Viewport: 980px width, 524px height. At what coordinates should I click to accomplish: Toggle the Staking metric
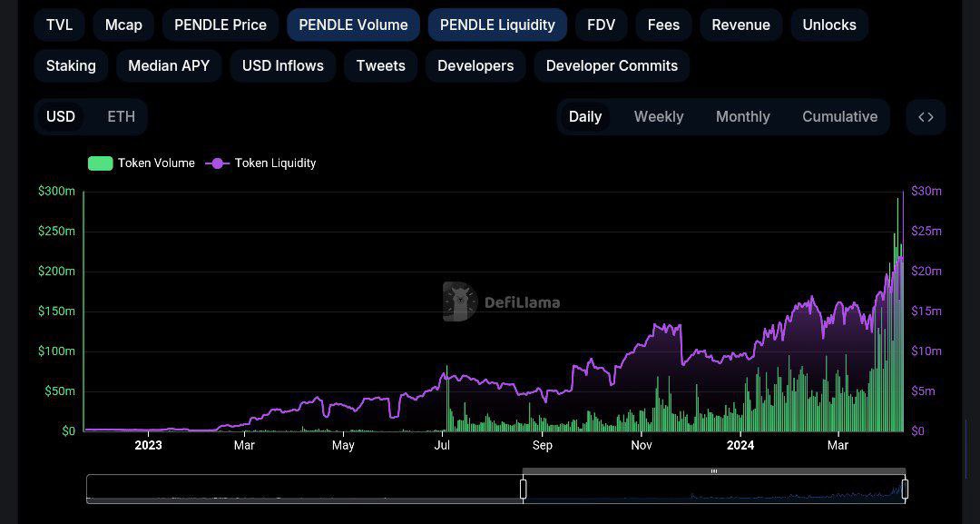pyautogui.click(x=72, y=65)
